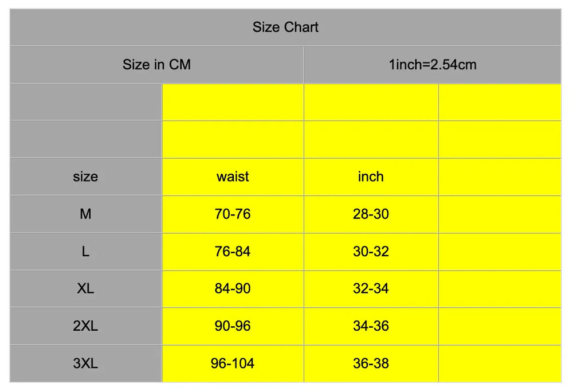Click the 2XL size cell

click(85, 326)
